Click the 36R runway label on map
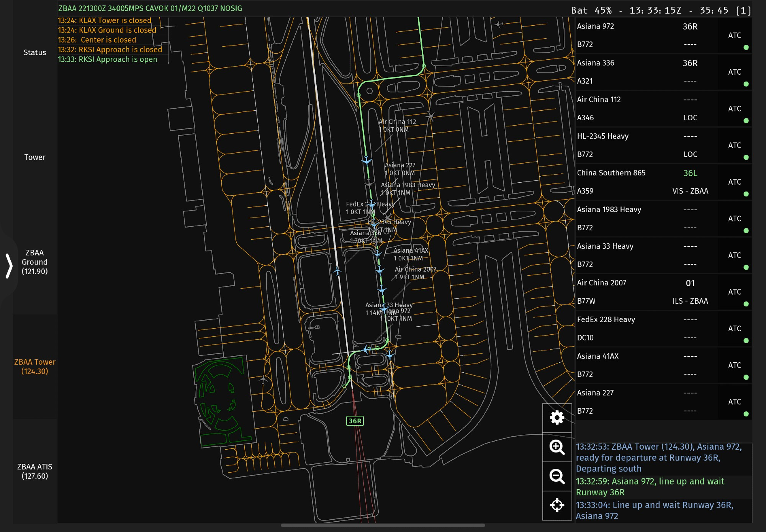Viewport: 766px width, 532px height. click(x=355, y=421)
